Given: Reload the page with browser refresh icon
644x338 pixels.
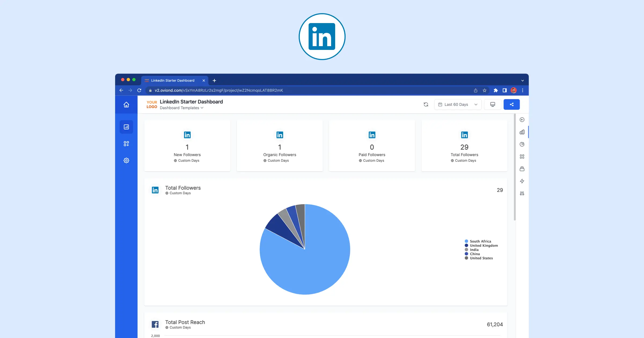Looking at the screenshot, I should [139, 90].
